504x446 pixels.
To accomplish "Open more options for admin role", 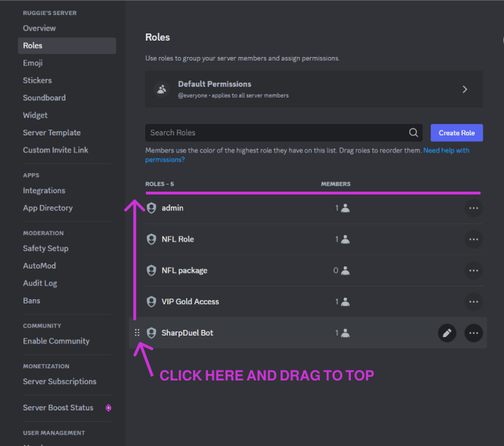I will click(x=473, y=208).
